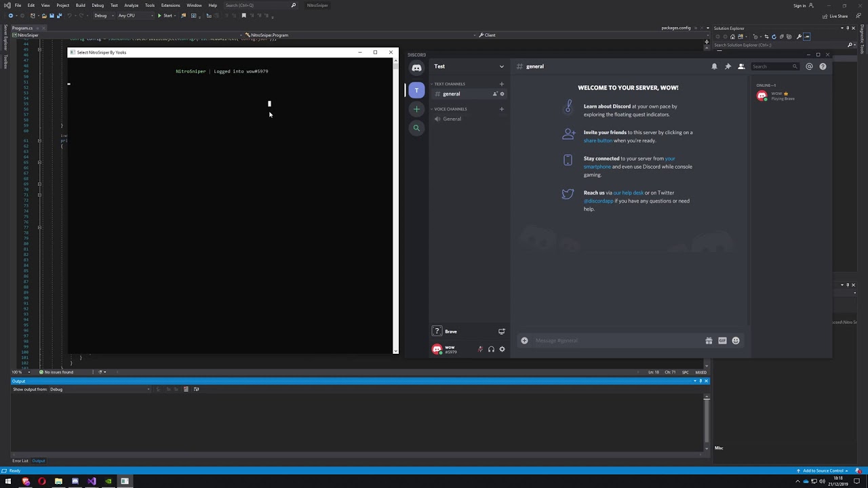
Task: Switch to the Output tab at bottom
Action: (39, 462)
